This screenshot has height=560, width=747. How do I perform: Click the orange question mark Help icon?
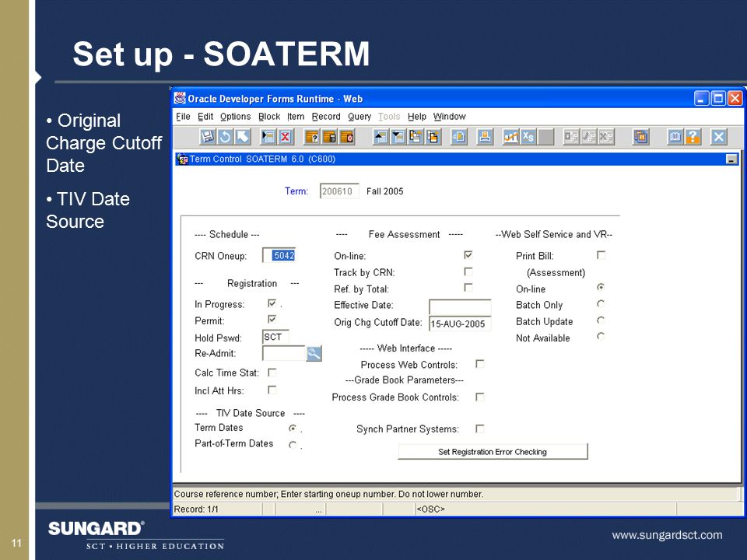[693, 137]
